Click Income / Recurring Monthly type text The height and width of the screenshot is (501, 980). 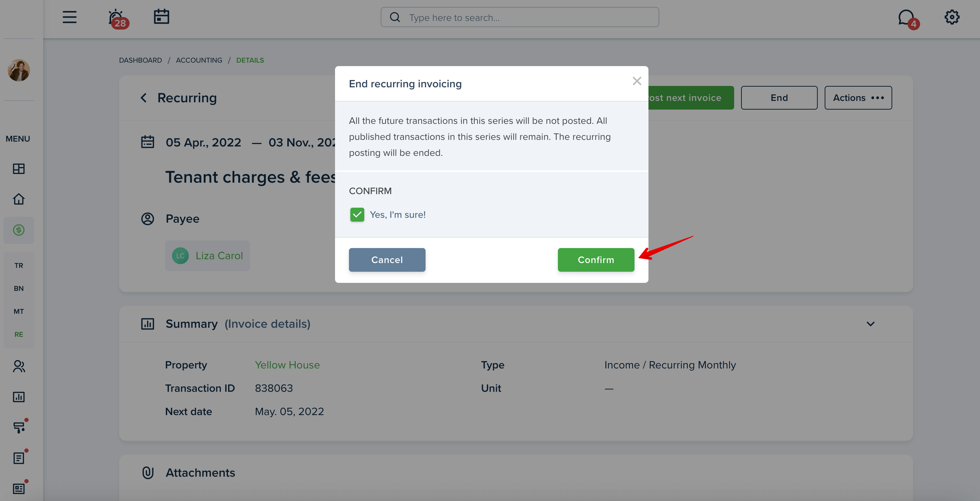tap(670, 365)
